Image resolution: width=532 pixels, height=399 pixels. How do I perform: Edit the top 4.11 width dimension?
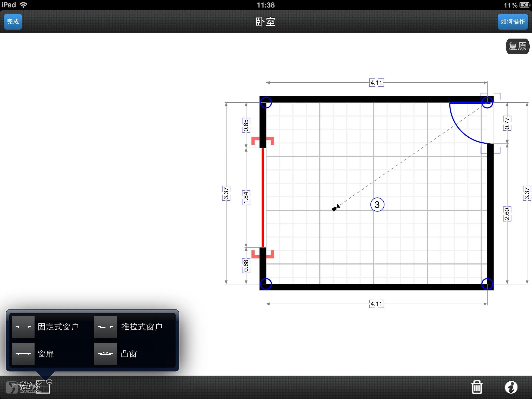[x=376, y=83]
